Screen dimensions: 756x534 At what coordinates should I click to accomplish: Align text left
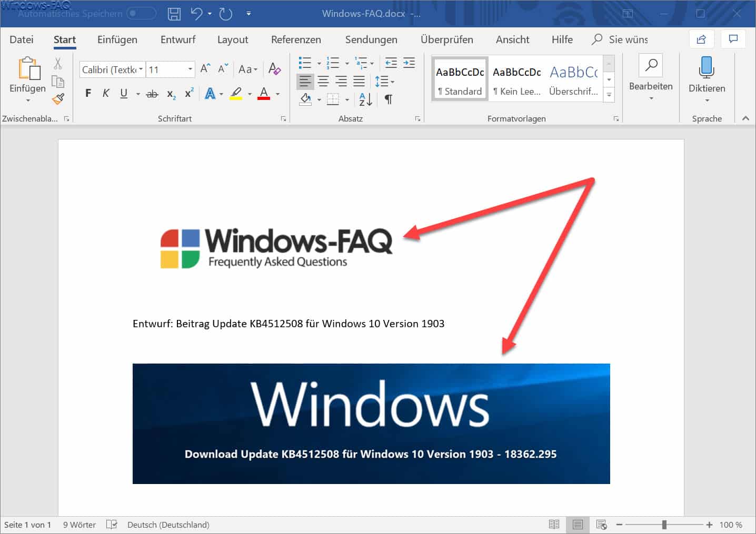[x=305, y=81]
